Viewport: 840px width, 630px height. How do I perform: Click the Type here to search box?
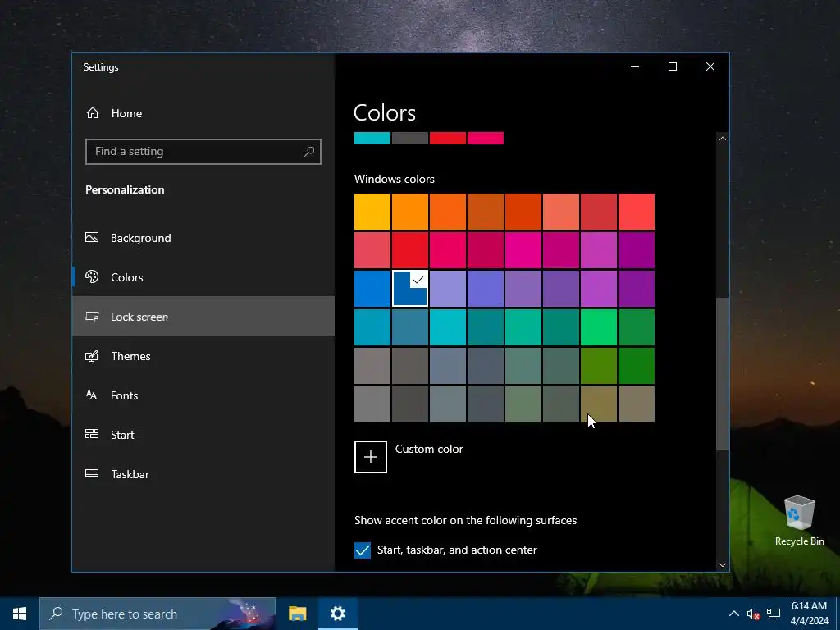[157, 614]
